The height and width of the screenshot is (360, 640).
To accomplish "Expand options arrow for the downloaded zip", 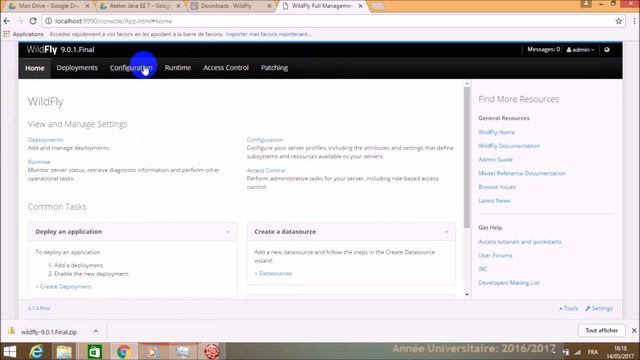I will tap(96, 331).
